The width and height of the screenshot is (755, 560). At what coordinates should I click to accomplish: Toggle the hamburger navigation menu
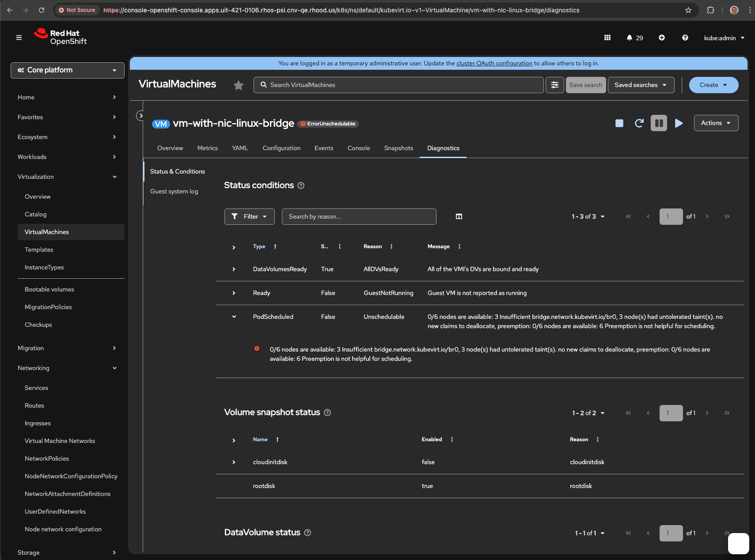click(x=19, y=38)
